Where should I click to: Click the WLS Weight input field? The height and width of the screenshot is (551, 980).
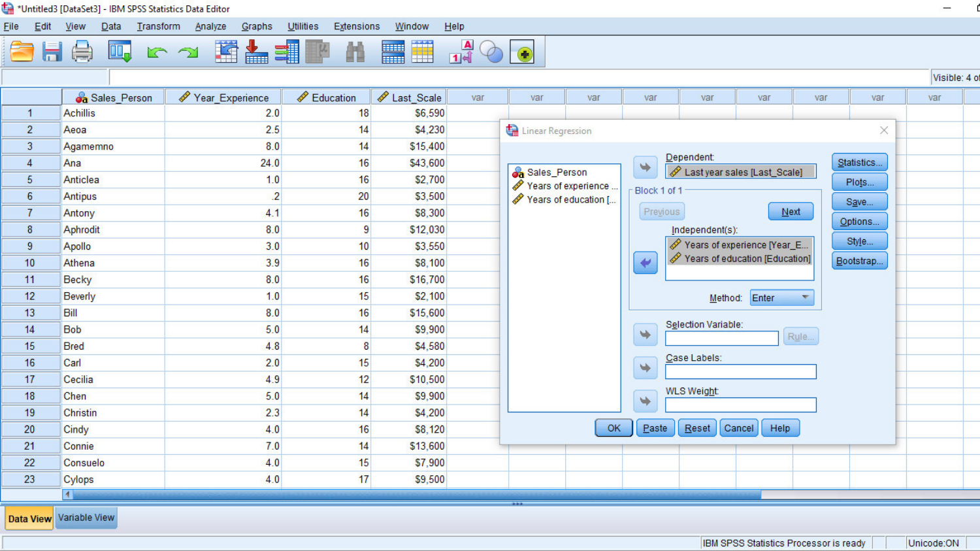(x=741, y=405)
